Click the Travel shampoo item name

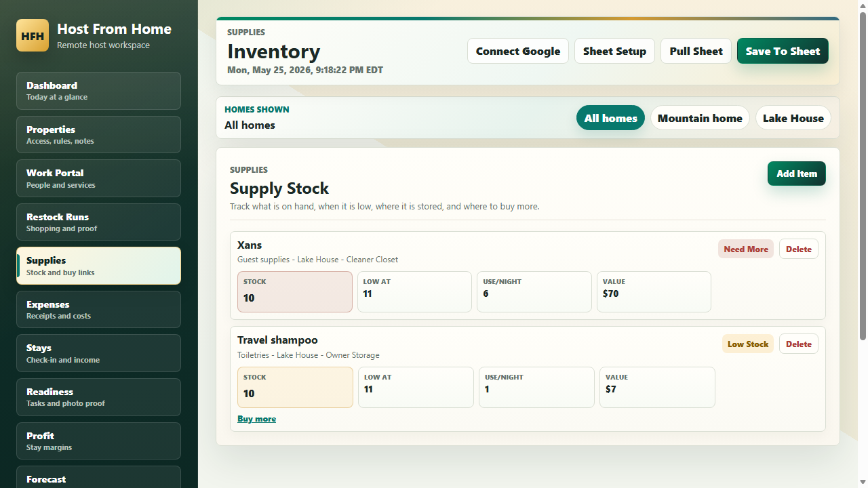coord(277,340)
